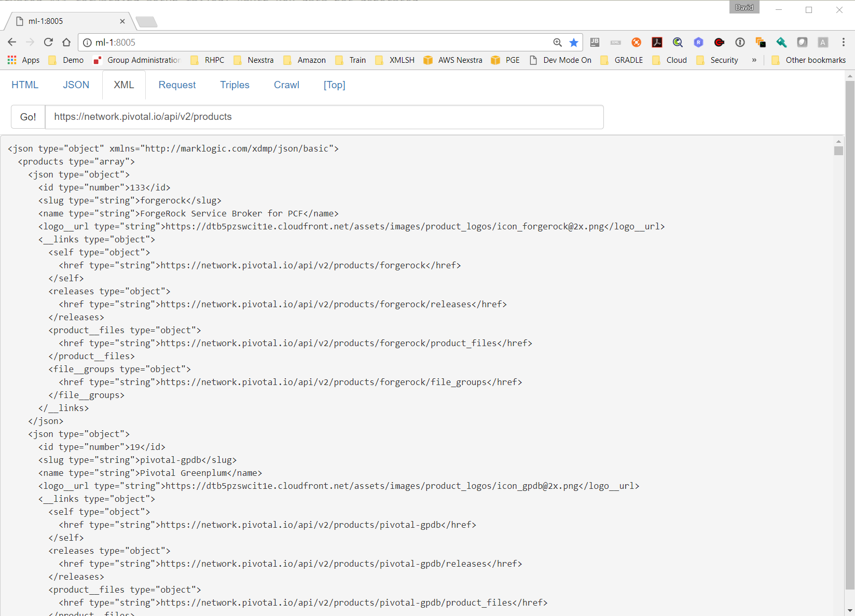
Task: Open the XMLSH bookmarks folder
Action: [395, 60]
